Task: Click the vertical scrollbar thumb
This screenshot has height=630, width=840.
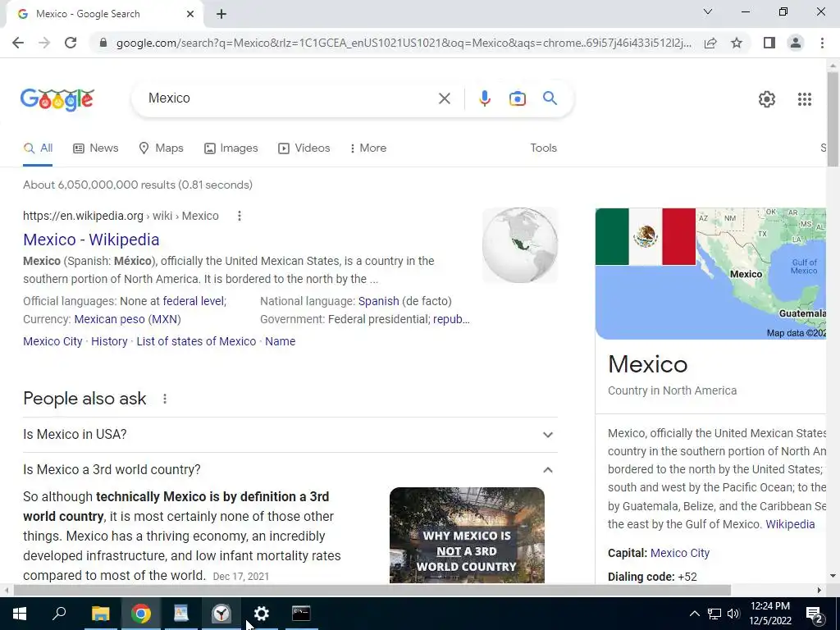Action: [833, 118]
